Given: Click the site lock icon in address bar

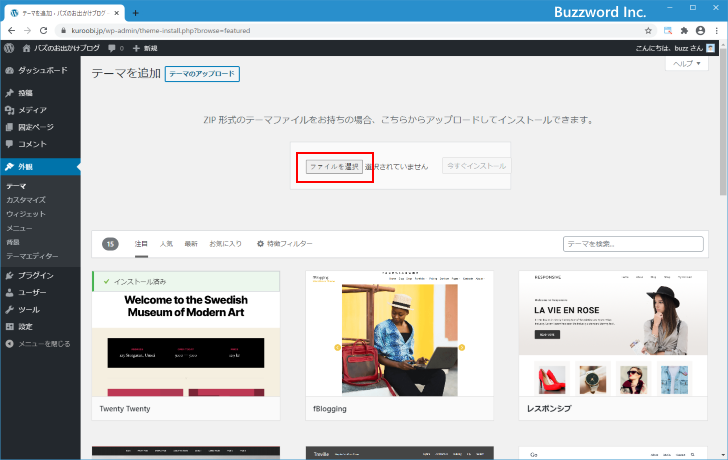Looking at the screenshot, I should 64,31.
